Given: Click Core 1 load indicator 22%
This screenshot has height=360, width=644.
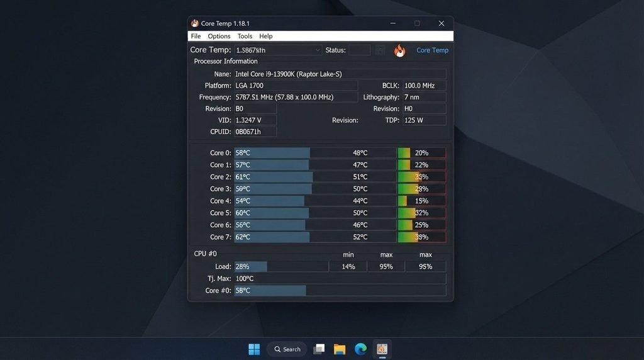Looking at the screenshot, I should 421,165.
